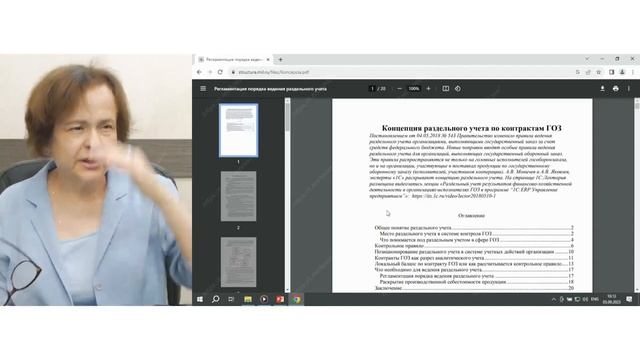This screenshot has height=360, width=640.
Task: Open the PowerPoint taskbar icon
Action: (280, 299)
